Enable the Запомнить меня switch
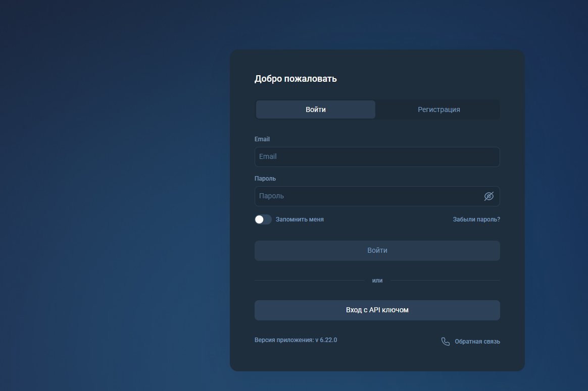The width and height of the screenshot is (588, 391). pyautogui.click(x=263, y=219)
